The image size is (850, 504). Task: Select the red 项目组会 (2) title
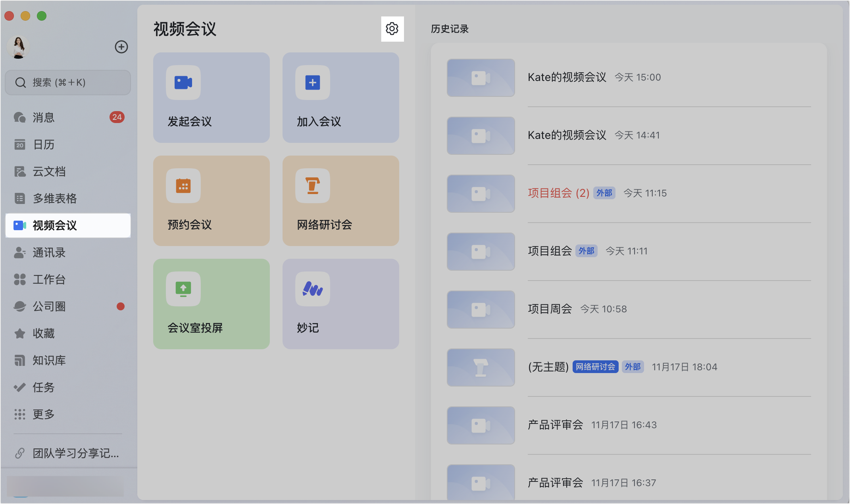(x=558, y=193)
